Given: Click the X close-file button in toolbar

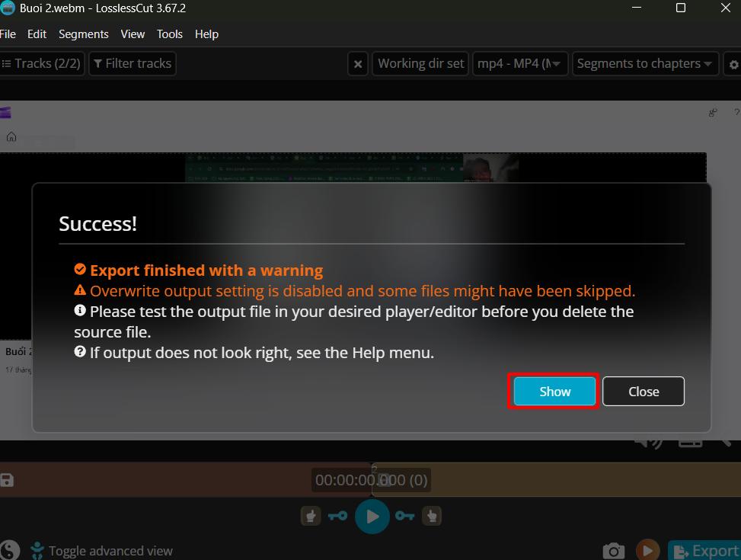Looking at the screenshot, I should [358, 64].
